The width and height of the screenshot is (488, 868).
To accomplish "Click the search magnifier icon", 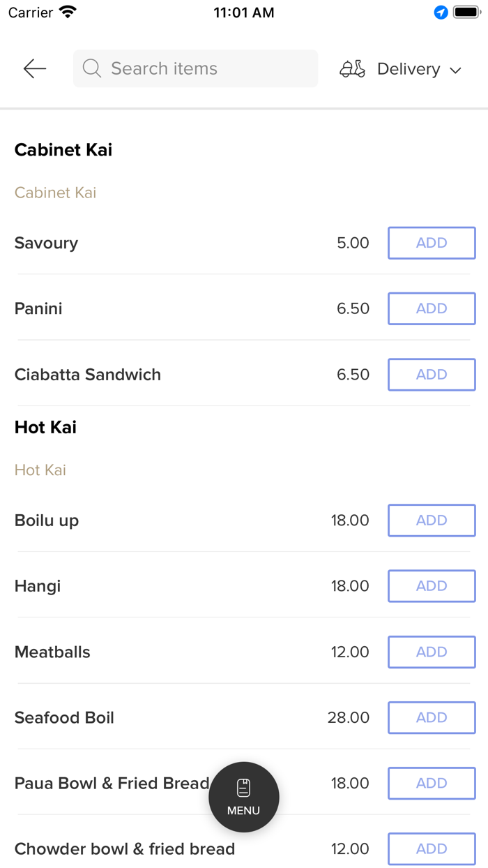I will 91,68.
